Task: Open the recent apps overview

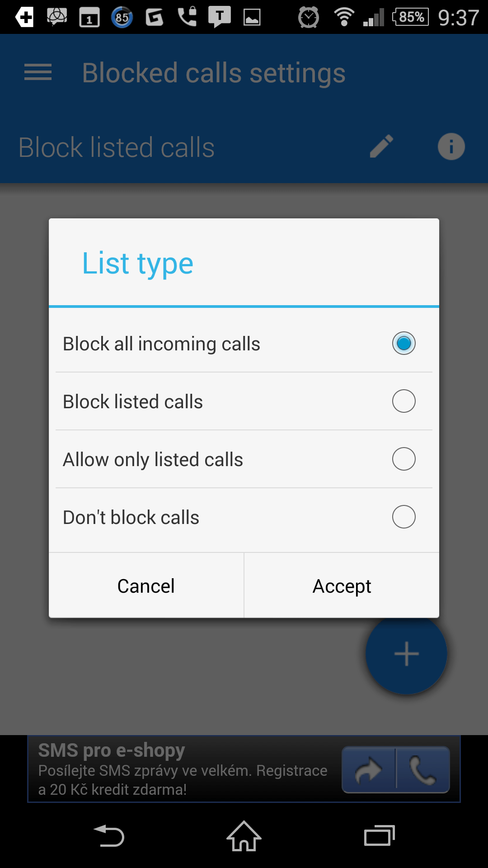Action: 380,835
